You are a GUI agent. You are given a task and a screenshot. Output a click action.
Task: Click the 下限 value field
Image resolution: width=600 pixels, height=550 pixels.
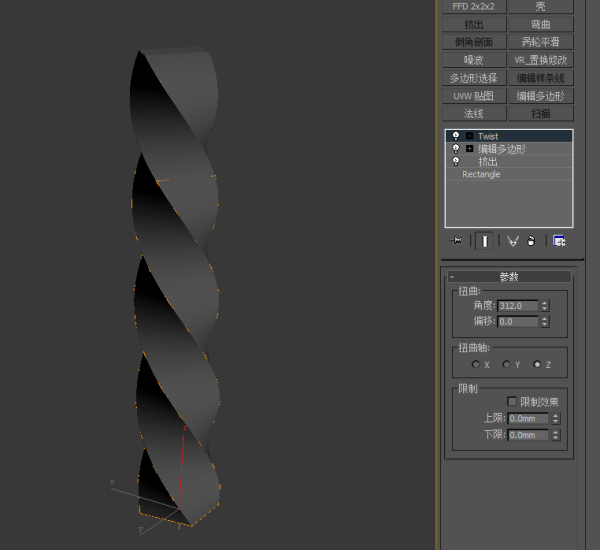(528, 435)
